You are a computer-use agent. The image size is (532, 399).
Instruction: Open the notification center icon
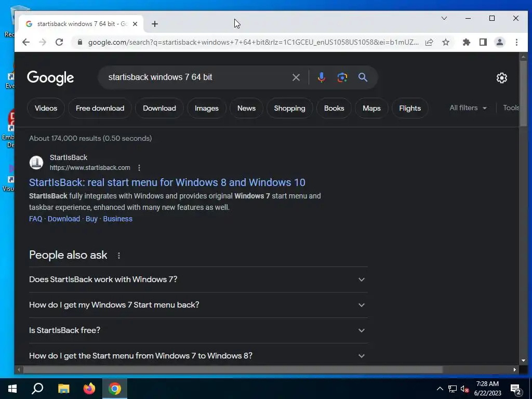pyautogui.click(x=516, y=390)
